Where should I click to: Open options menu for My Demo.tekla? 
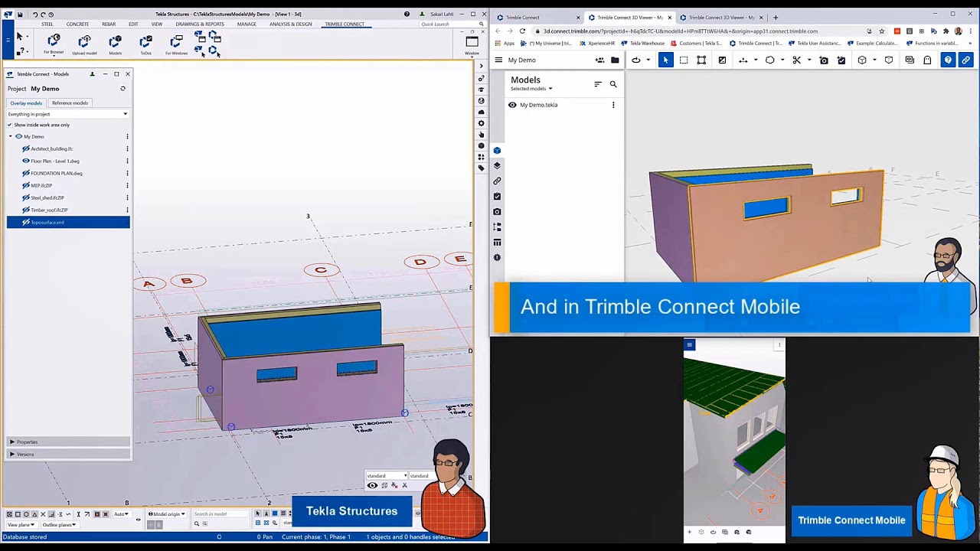pos(613,105)
